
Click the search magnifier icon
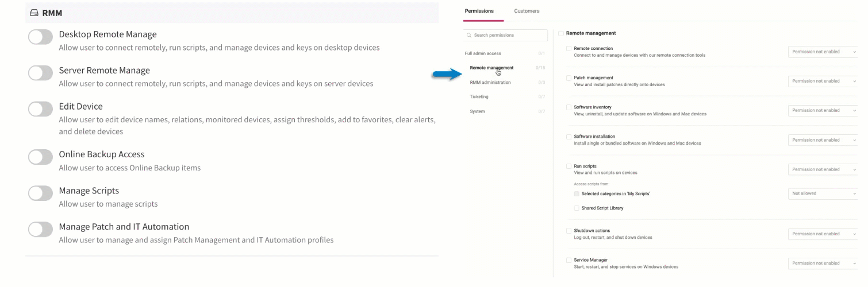[x=470, y=35]
